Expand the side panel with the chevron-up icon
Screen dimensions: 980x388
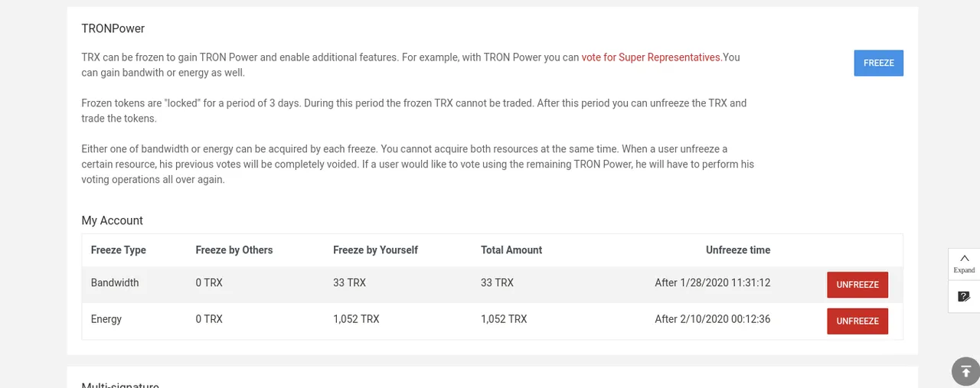pos(964,263)
